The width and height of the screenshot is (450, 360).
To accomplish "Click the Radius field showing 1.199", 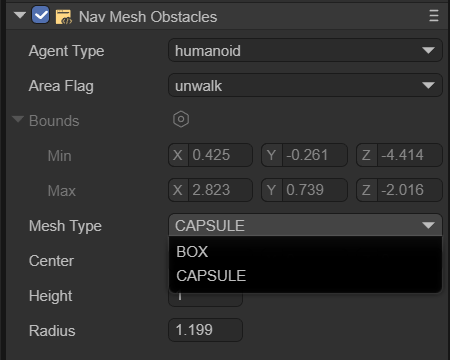I will pyautogui.click(x=205, y=330).
